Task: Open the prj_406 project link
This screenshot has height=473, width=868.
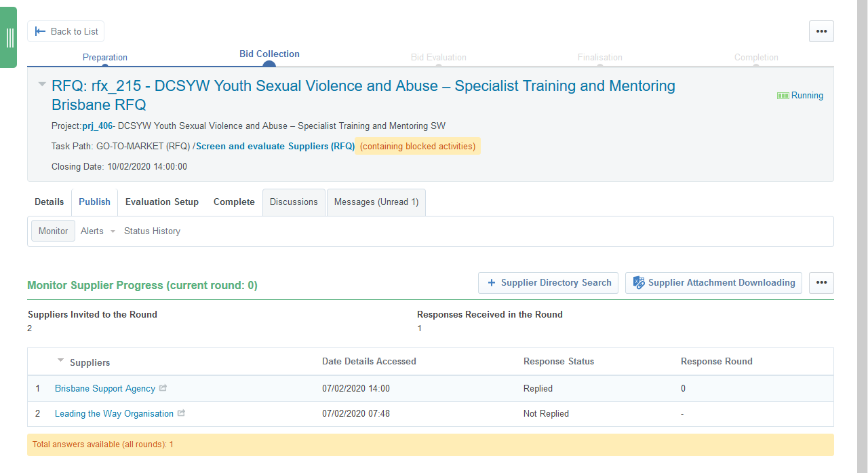Action: 97,126
